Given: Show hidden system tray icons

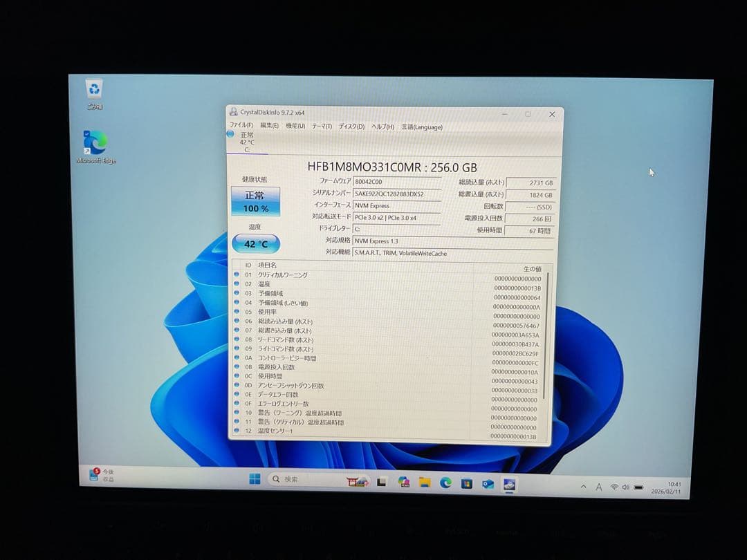Looking at the screenshot, I should pyautogui.click(x=583, y=487).
